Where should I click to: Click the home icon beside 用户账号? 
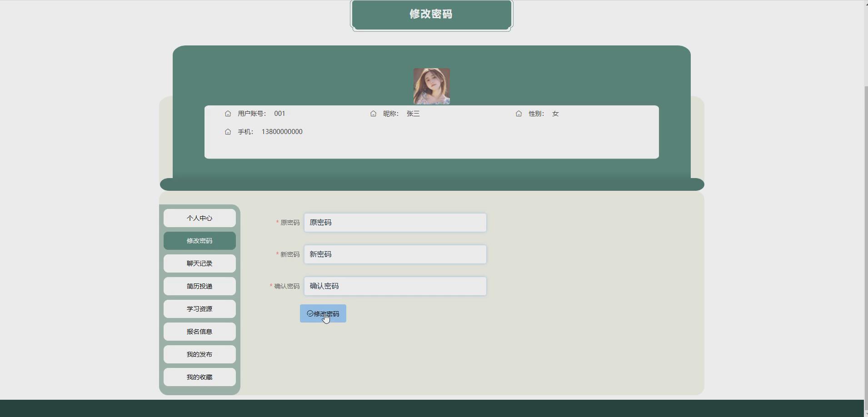point(229,114)
